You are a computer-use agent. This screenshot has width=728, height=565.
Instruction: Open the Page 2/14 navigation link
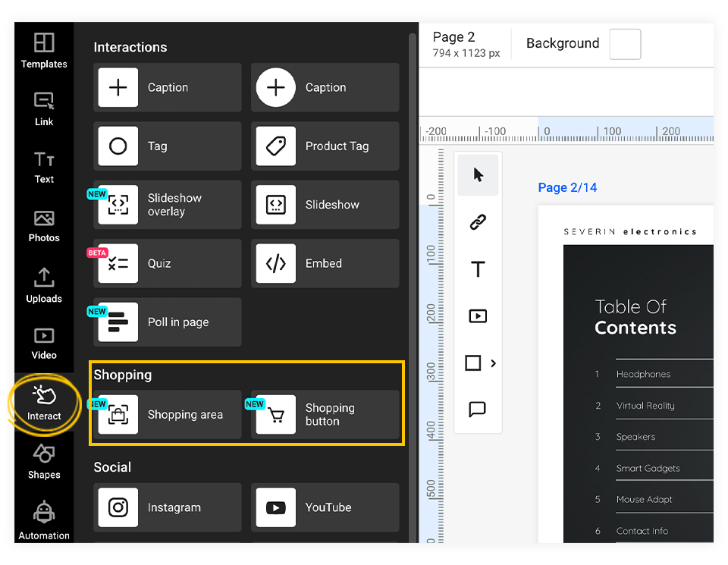567,187
